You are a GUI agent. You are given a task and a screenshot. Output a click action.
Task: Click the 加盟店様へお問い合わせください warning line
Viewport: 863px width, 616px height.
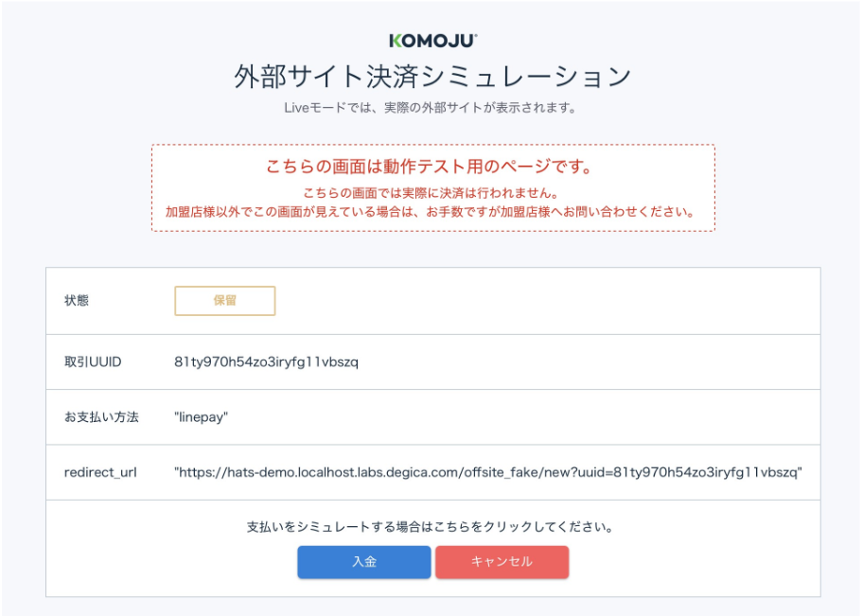[x=431, y=212]
